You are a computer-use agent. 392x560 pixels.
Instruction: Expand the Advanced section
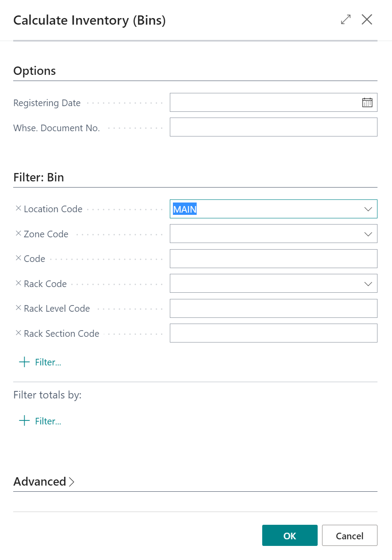click(44, 482)
